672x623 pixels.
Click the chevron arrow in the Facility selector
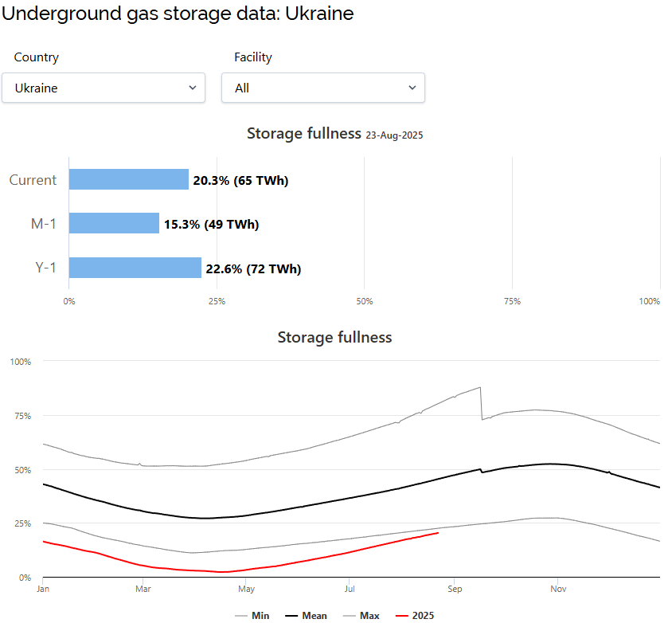(x=412, y=88)
